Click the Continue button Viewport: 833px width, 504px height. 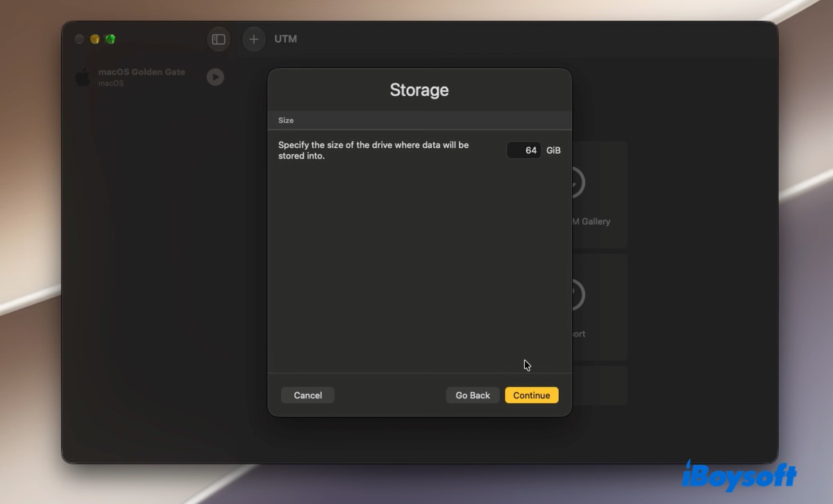(x=532, y=395)
